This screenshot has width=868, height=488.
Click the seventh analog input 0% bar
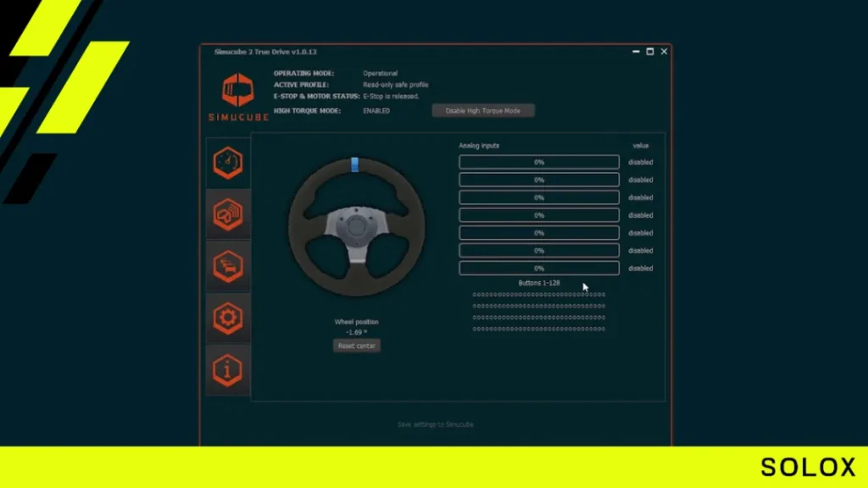(539, 269)
